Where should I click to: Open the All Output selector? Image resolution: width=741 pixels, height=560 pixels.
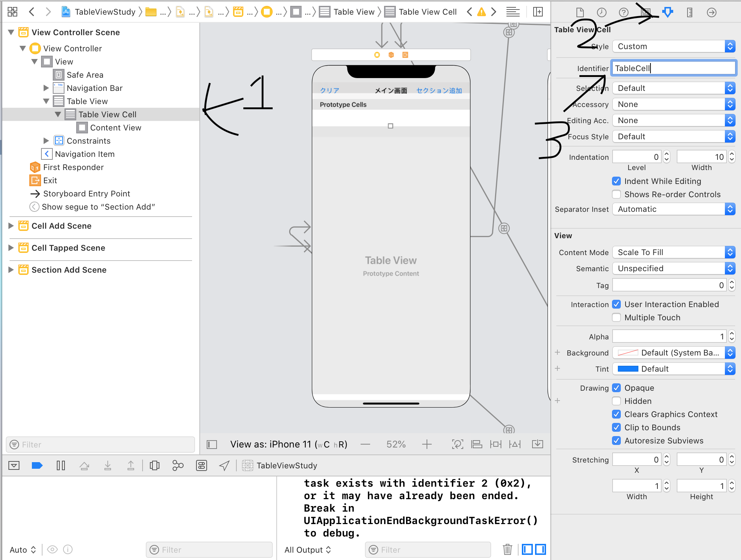click(307, 550)
